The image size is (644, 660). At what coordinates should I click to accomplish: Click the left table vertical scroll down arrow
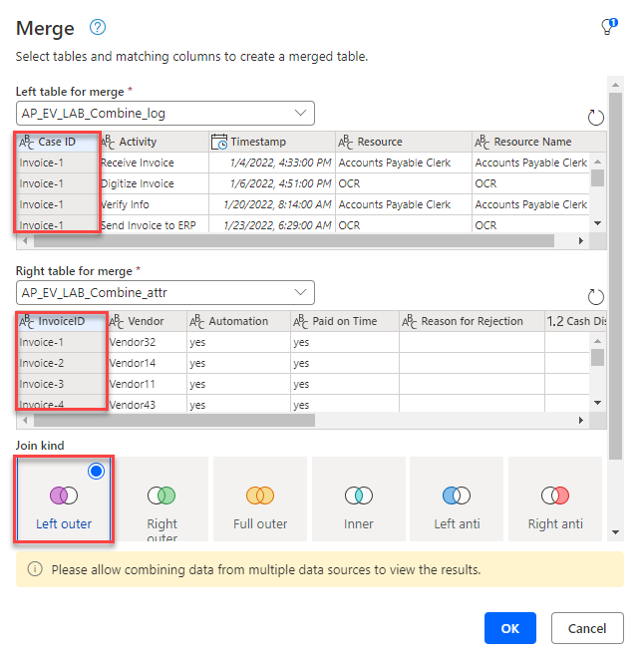click(x=597, y=223)
